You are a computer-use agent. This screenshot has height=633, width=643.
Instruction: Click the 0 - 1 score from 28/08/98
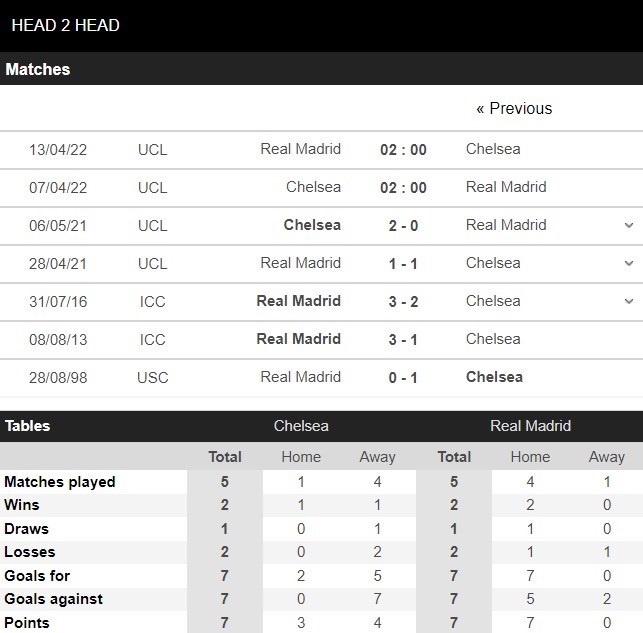click(x=403, y=378)
